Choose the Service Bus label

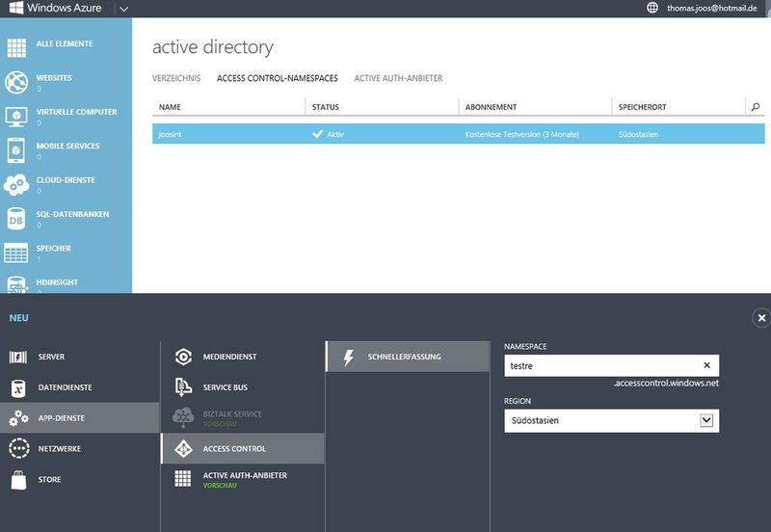226,387
